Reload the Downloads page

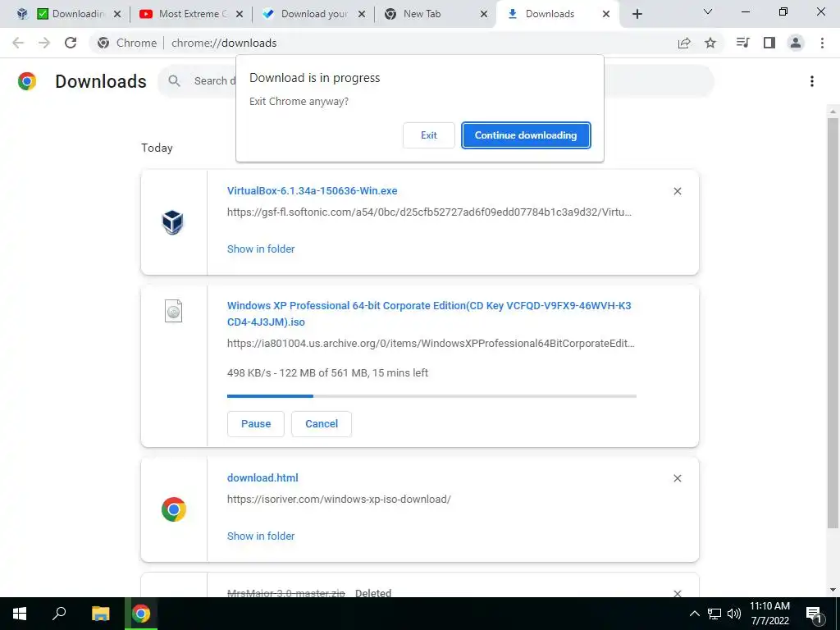(x=71, y=43)
